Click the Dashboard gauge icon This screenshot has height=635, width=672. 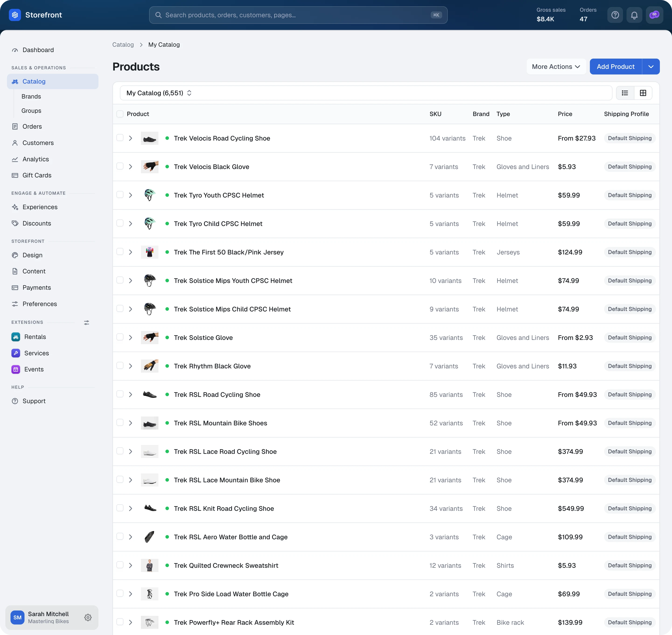point(15,50)
